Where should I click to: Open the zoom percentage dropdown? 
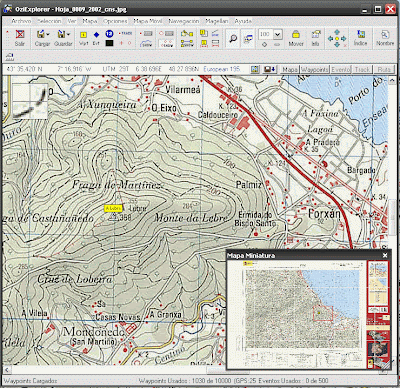[x=278, y=34]
